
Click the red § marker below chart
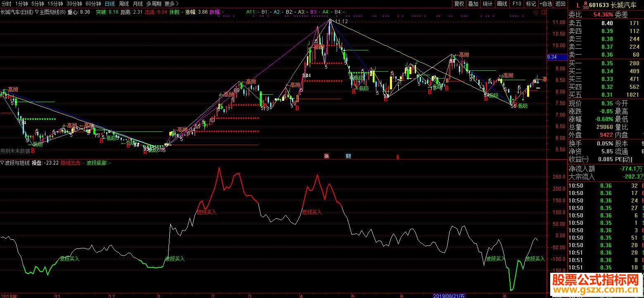(x=398, y=157)
